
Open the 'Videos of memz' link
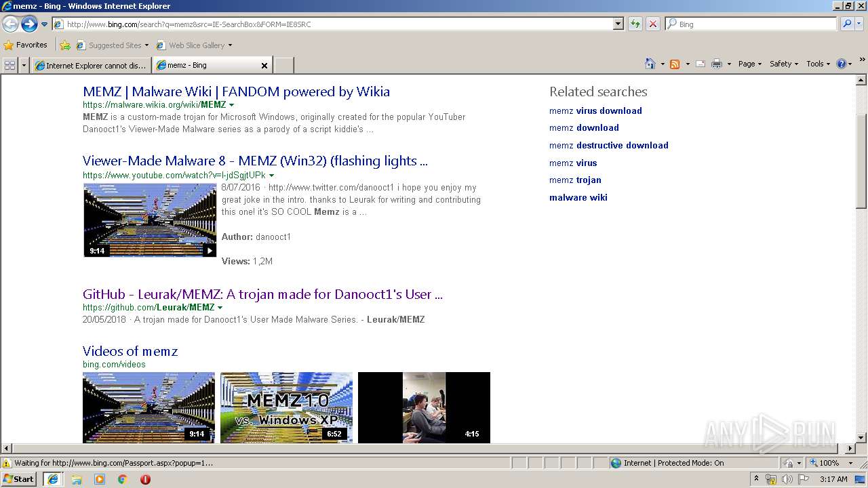(x=130, y=351)
